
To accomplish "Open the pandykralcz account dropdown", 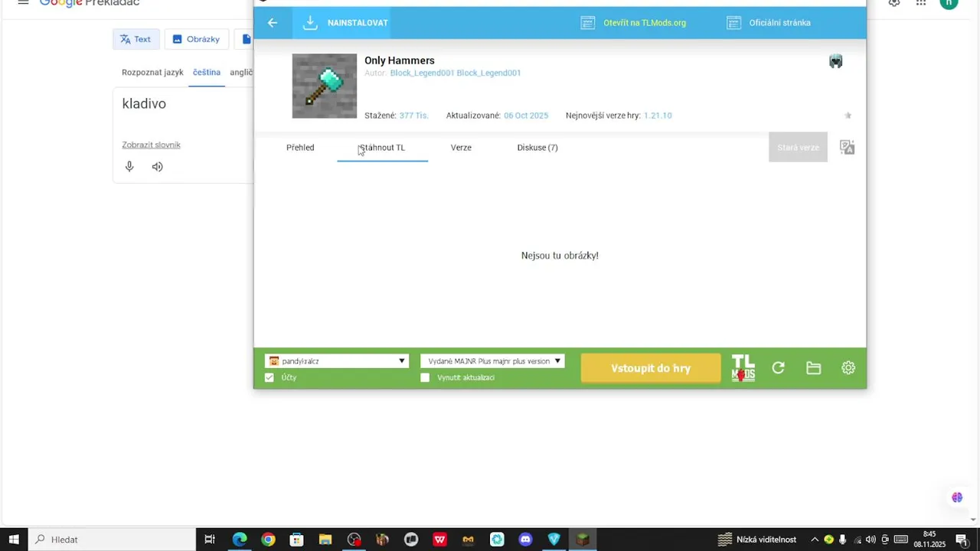I will 337,361.
